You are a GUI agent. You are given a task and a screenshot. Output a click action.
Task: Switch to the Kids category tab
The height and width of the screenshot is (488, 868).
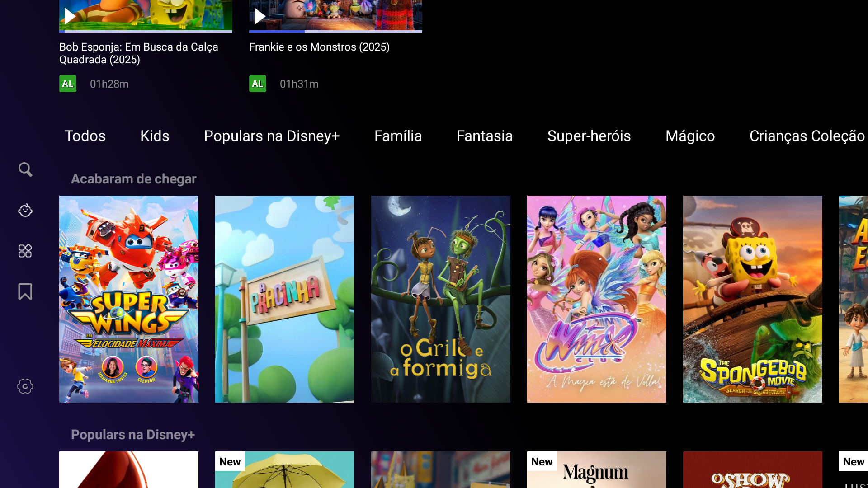click(155, 136)
